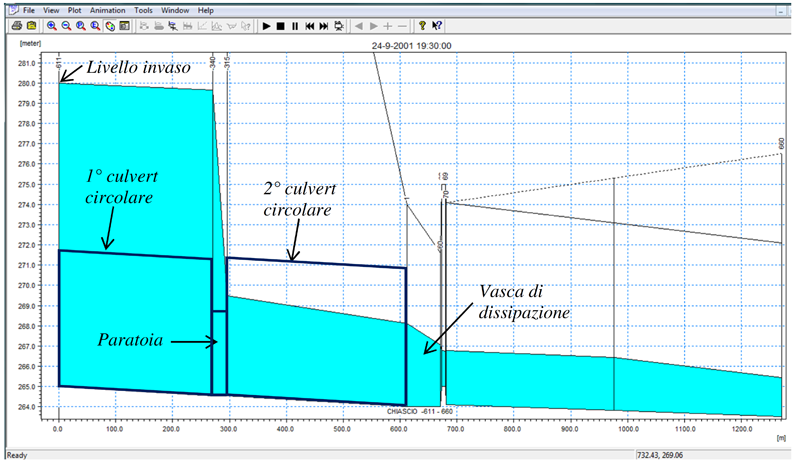Click the timestamp 24-9-2001 19:30:00 above the plot
This screenshot has width=800, height=461.
tap(411, 46)
